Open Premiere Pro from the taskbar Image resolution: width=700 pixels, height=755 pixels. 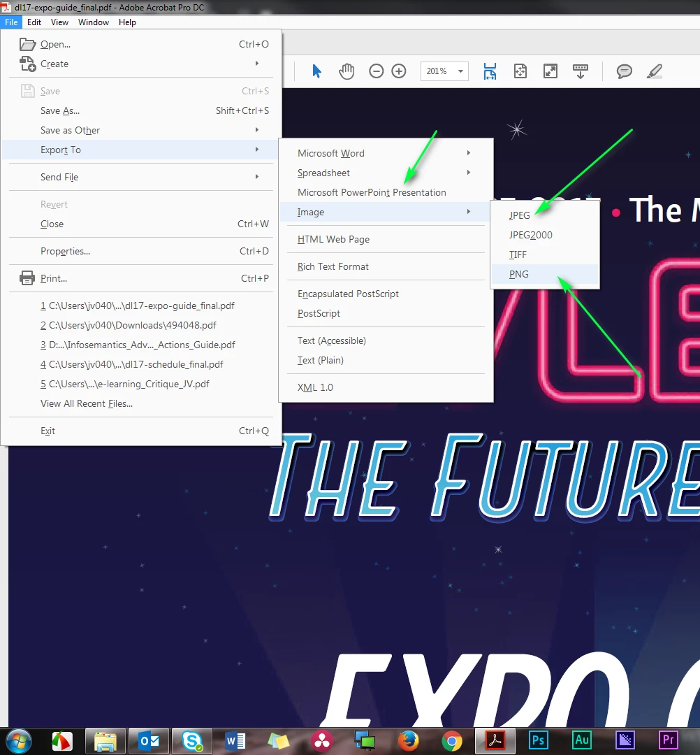[x=669, y=740]
